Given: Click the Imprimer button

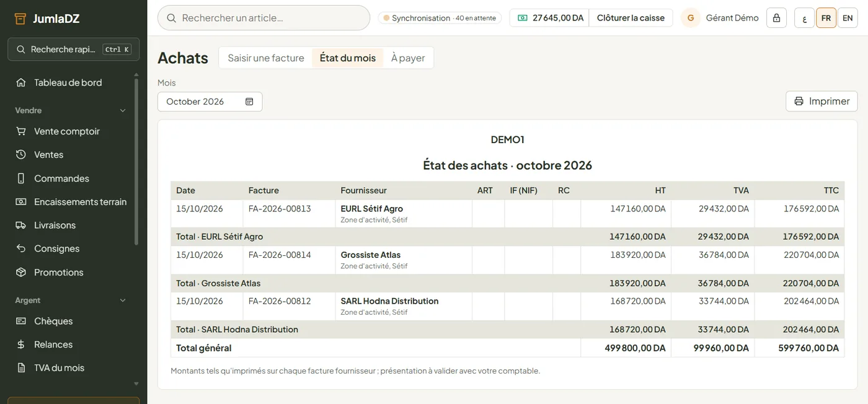Looking at the screenshot, I should [821, 101].
